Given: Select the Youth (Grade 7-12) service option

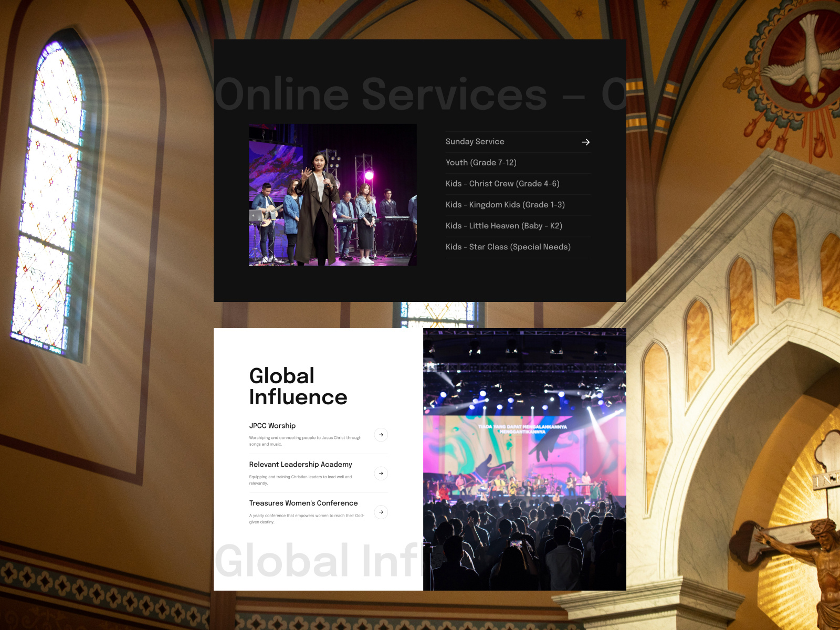Looking at the screenshot, I should point(481,163).
